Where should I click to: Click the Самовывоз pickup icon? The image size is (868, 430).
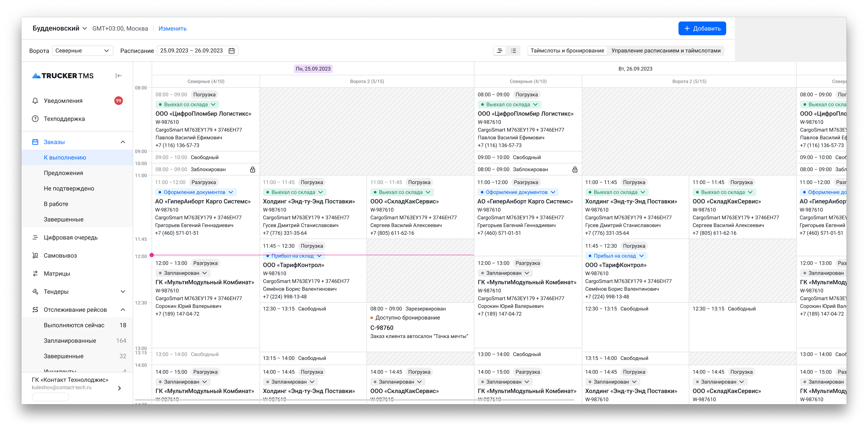pyautogui.click(x=35, y=256)
